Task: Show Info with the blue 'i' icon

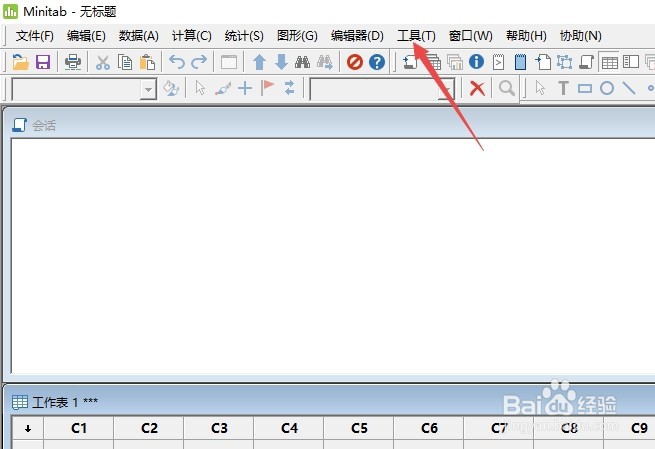Action: [x=476, y=62]
